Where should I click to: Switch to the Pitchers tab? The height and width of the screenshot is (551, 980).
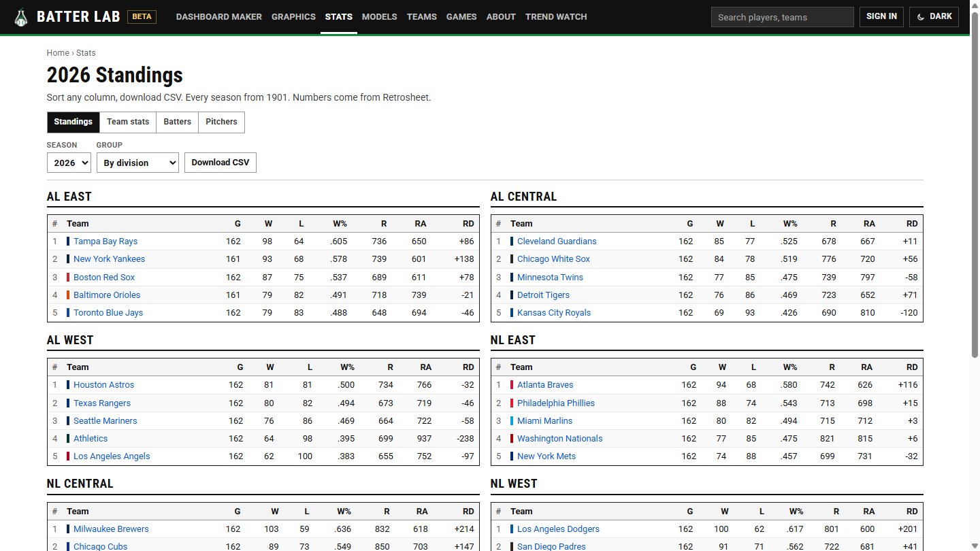pos(221,122)
